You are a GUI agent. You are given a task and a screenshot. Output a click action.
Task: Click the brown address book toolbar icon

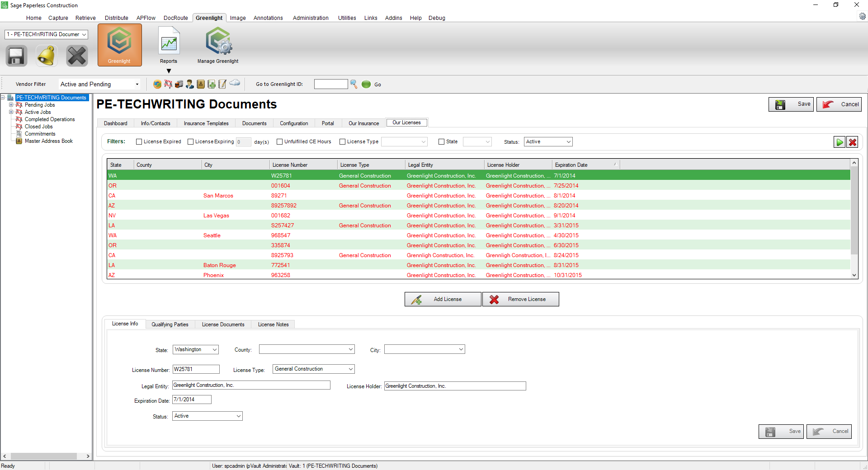201,84
